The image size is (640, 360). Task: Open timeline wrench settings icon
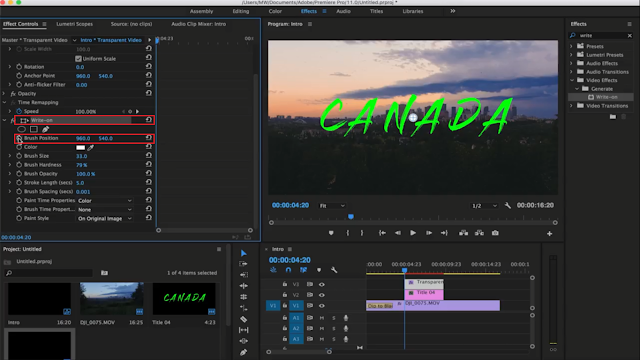[334, 270]
